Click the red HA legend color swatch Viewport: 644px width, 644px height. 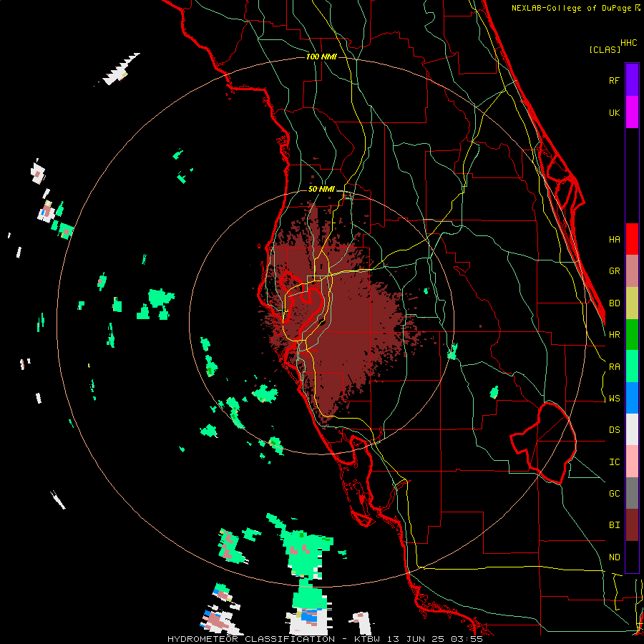(632, 239)
